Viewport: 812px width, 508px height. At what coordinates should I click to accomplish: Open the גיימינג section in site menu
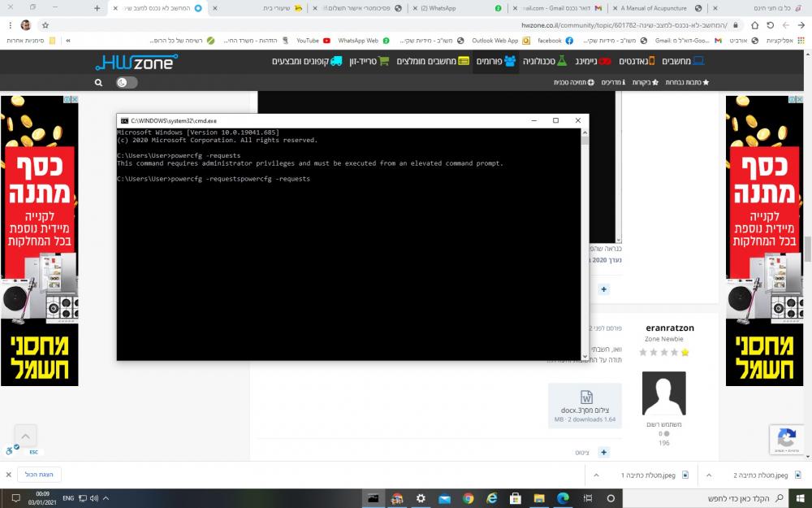(593, 61)
